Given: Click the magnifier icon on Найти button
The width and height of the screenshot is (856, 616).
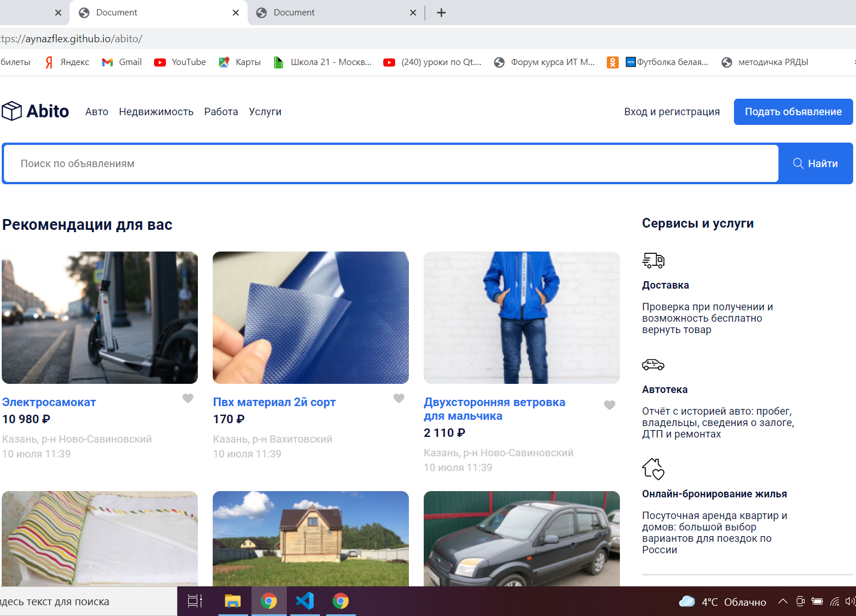Looking at the screenshot, I should [x=798, y=163].
